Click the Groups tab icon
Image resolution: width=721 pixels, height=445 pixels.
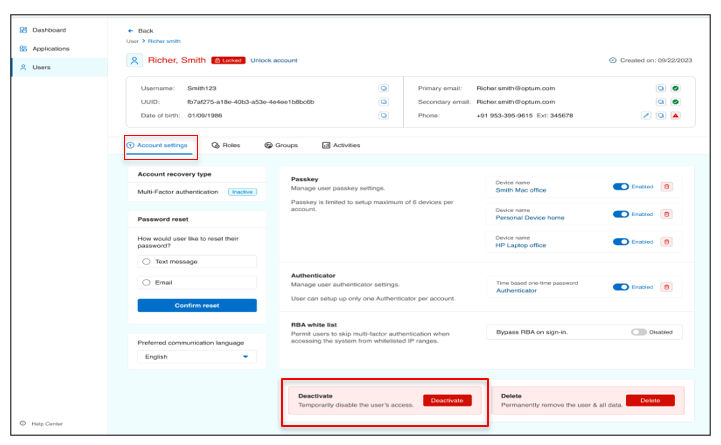point(269,145)
